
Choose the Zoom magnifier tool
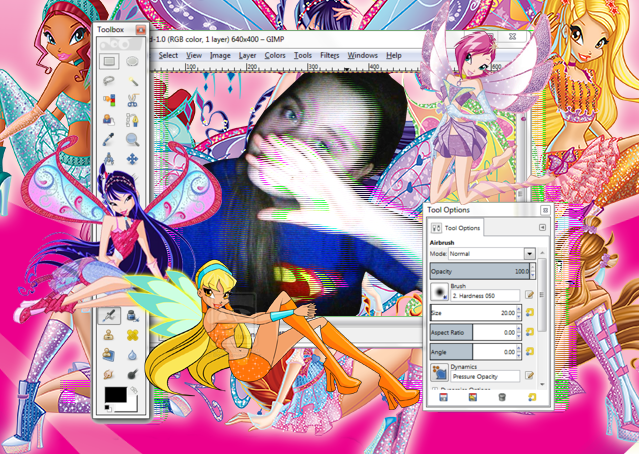coord(132,139)
